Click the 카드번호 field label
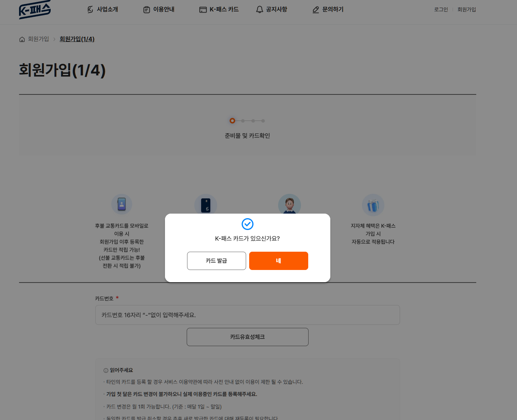 (x=104, y=299)
